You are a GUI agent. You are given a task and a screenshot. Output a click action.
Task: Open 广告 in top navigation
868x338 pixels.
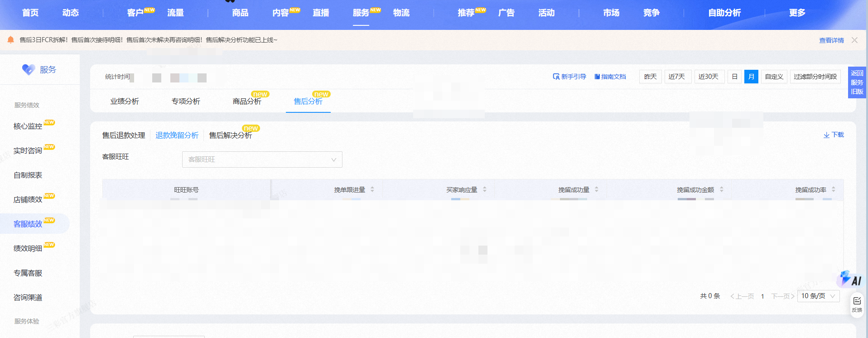coord(506,13)
